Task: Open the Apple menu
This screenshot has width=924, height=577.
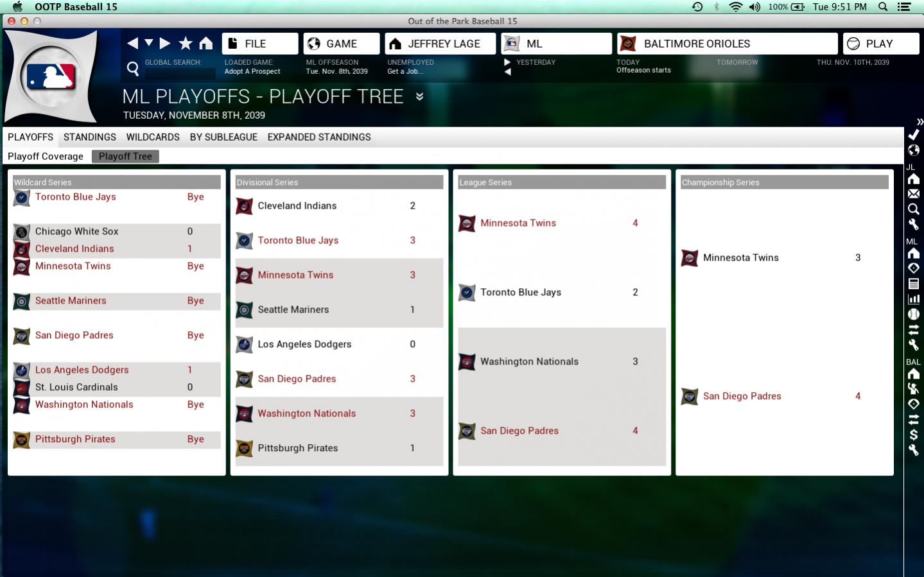Action: [17, 6]
